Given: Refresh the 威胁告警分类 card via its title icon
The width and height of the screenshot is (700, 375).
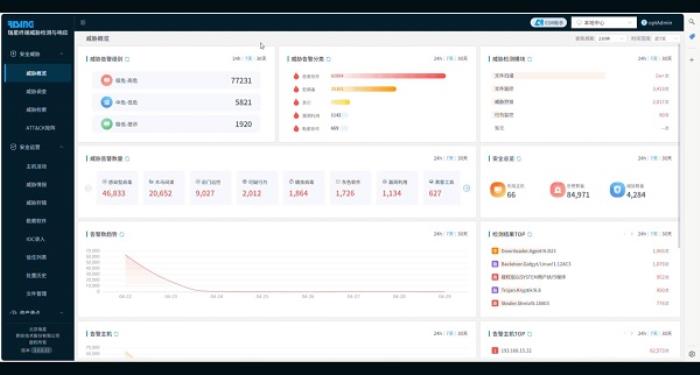Looking at the screenshot, I should pos(329,59).
